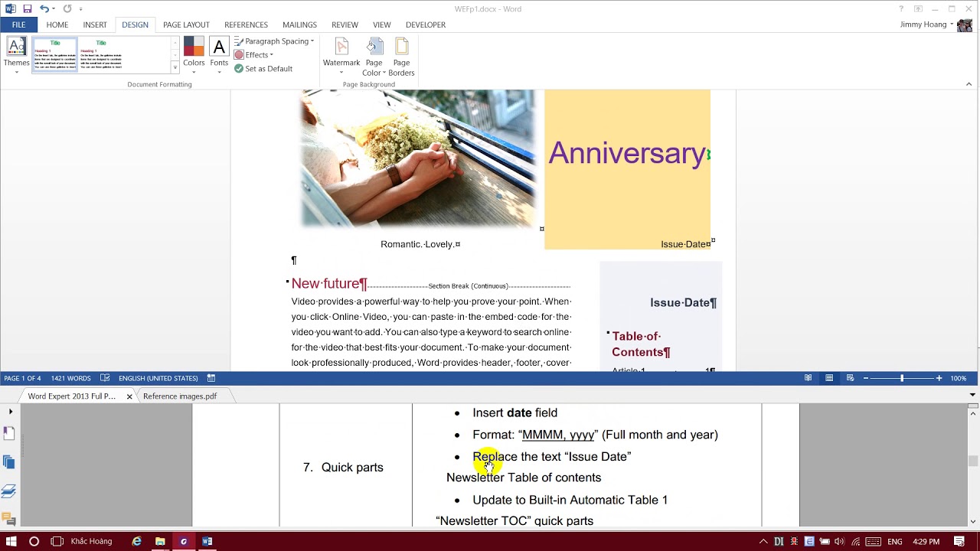
Task: Select the second style set thumbnail
Action: pyautogui.click(x=100, y=54)
